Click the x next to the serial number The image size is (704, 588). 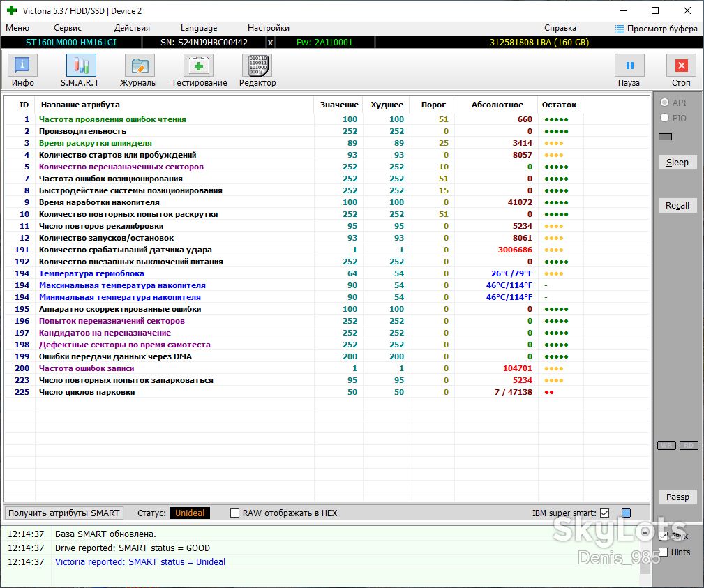coord(270,43)
